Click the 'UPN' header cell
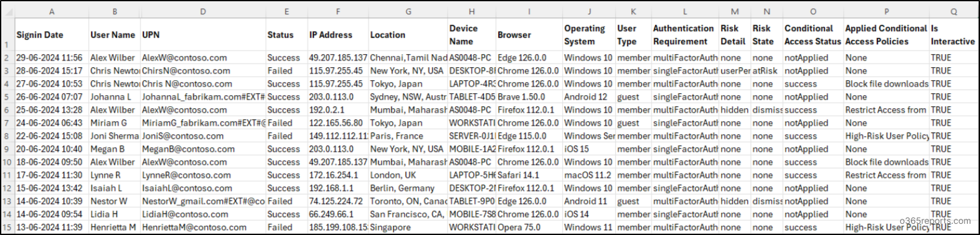The width and height of the screenshot is (980, 235). 203,35
